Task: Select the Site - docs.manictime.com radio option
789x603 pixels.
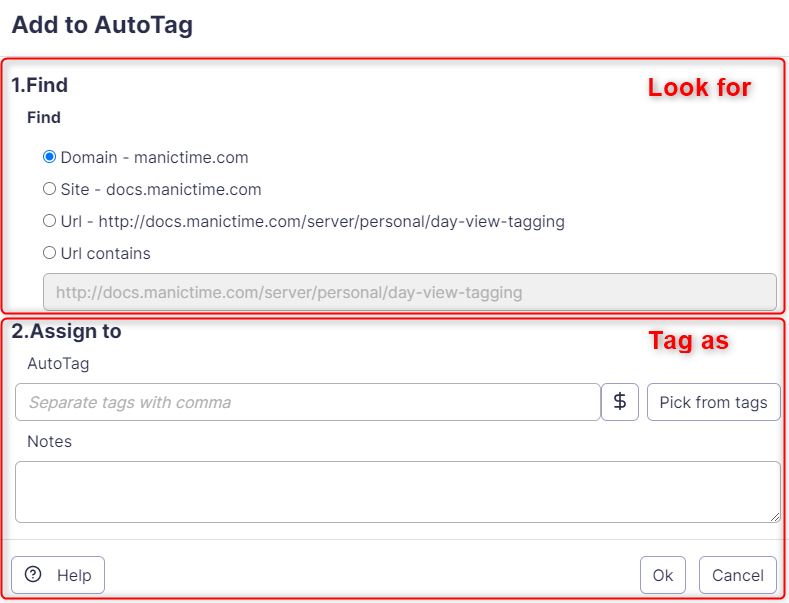Action: (49, 189)
